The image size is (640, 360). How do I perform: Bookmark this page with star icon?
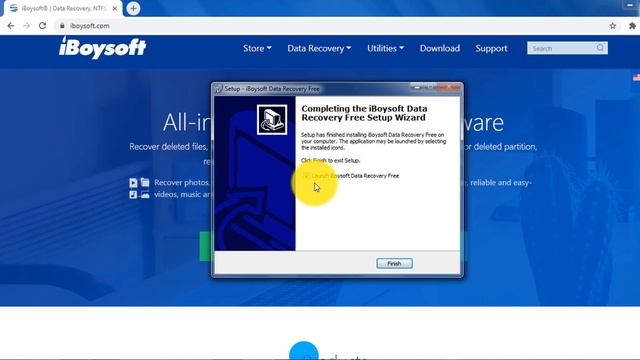coord(613,26)
